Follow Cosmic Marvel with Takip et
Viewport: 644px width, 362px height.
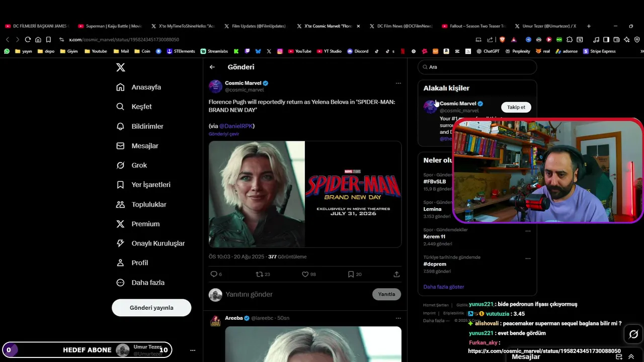tap(516, 107)
